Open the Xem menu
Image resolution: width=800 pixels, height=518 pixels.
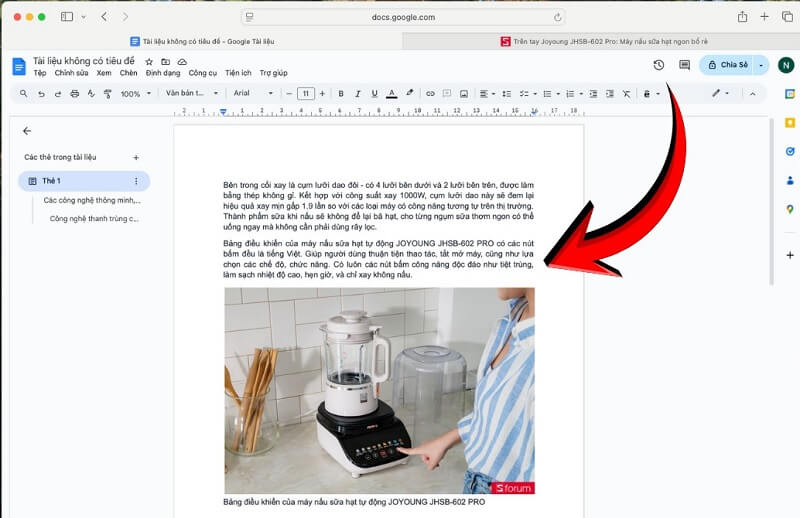pos(104,73)
